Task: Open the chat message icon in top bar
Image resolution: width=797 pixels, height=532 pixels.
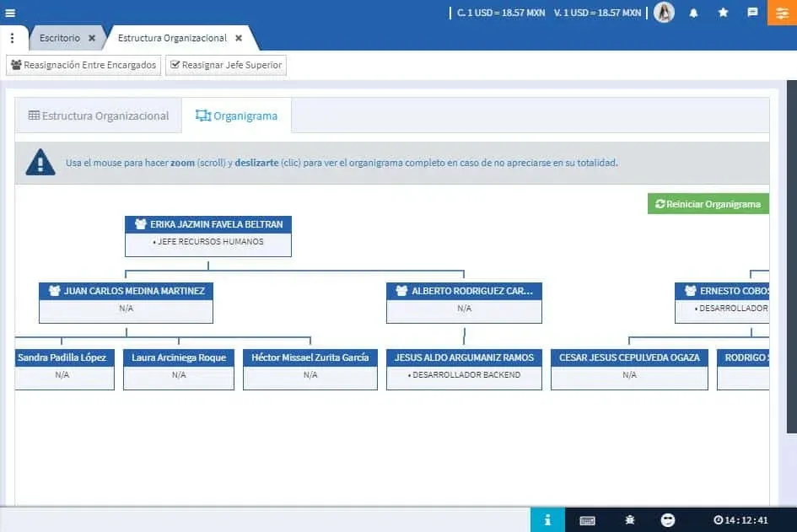Action: coord(752,13)
